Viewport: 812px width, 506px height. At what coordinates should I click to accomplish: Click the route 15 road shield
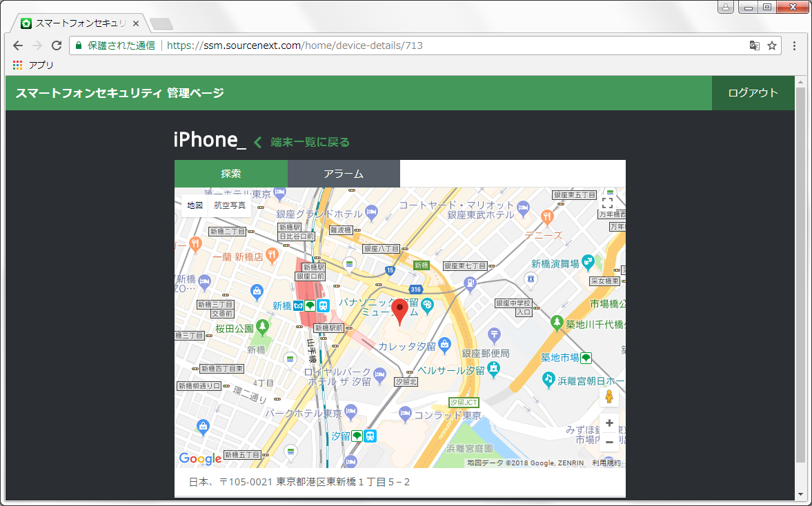point(390,270)
